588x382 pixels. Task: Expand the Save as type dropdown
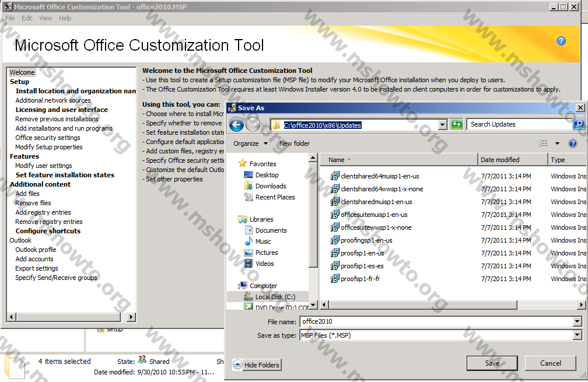pyautogui.click(x=577, y=335)
